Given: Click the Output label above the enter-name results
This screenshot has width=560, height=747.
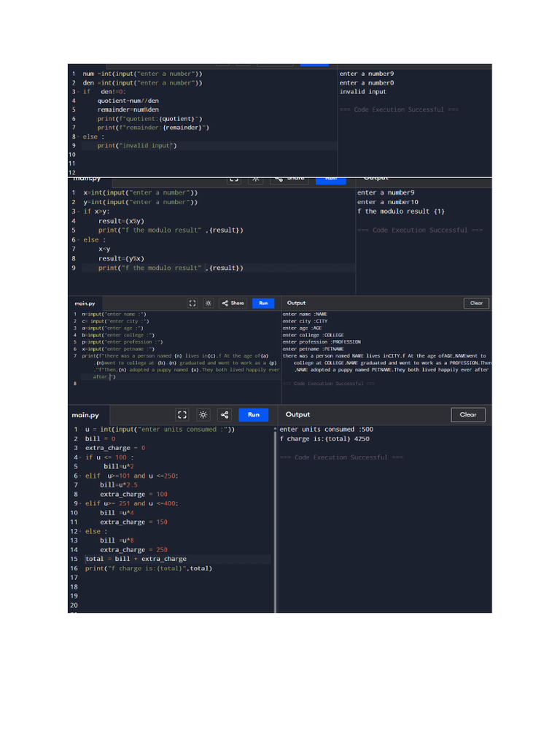Looking at the screenshot, I should pos(296,303).
